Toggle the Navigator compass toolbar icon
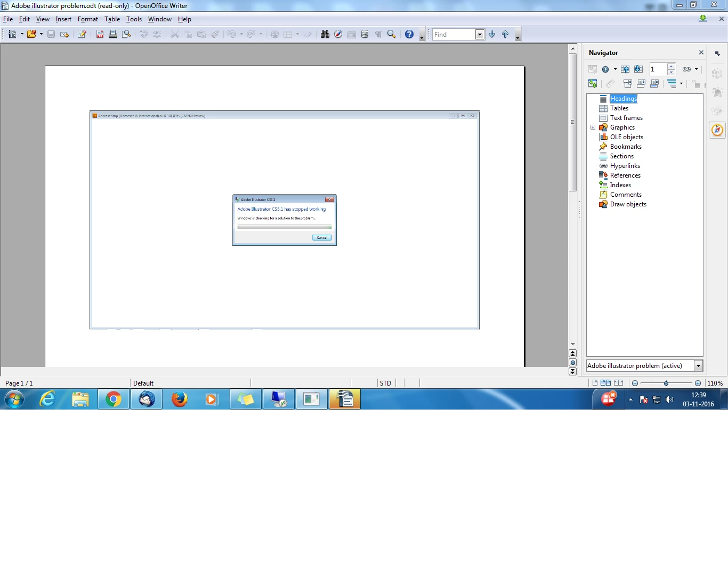Image resolution: width=728 pixels, height=561 pixels. click(338, 34)
